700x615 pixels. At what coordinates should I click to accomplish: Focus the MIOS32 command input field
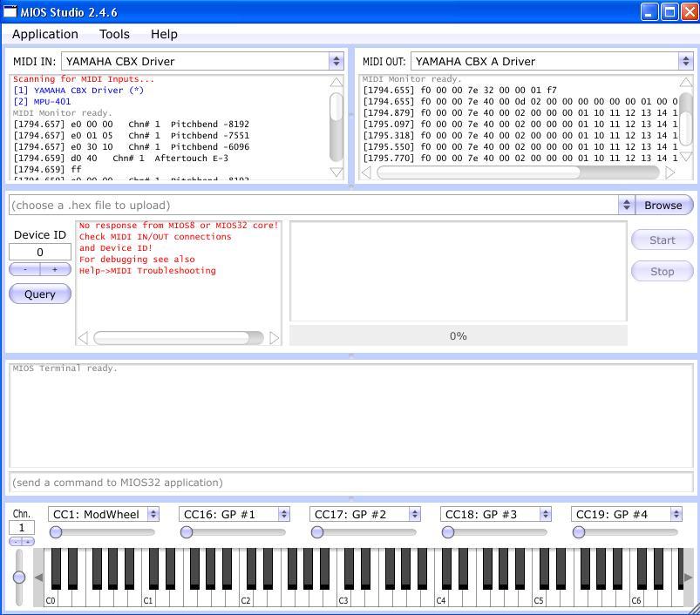click(x=349, y=482)
